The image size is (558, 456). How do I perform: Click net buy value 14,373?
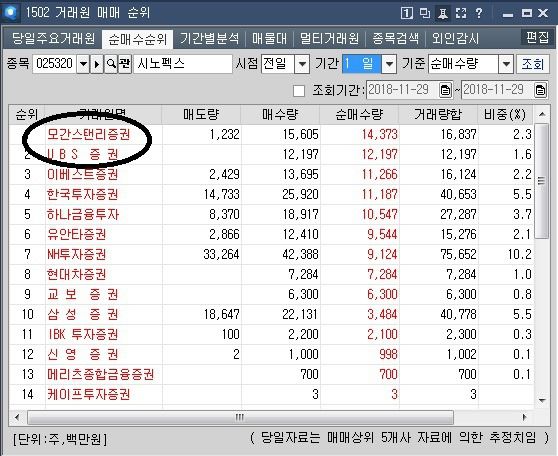(379, 135)
